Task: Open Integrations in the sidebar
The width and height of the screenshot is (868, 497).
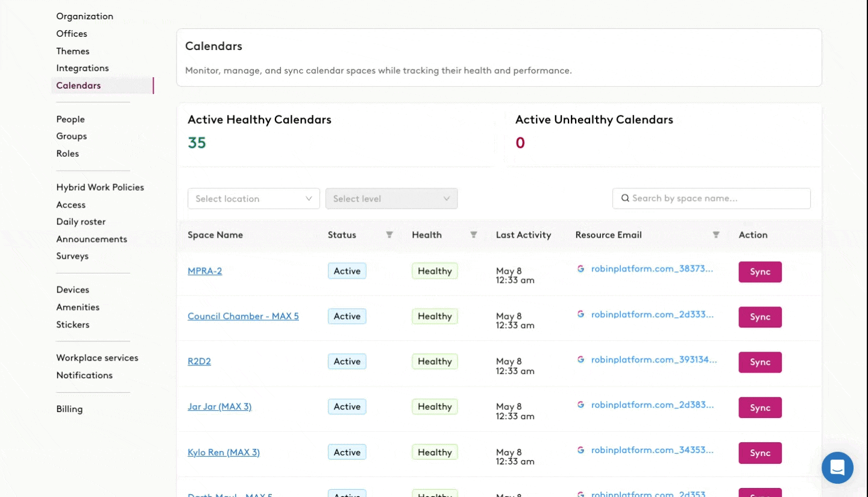Action: [83, 68]
